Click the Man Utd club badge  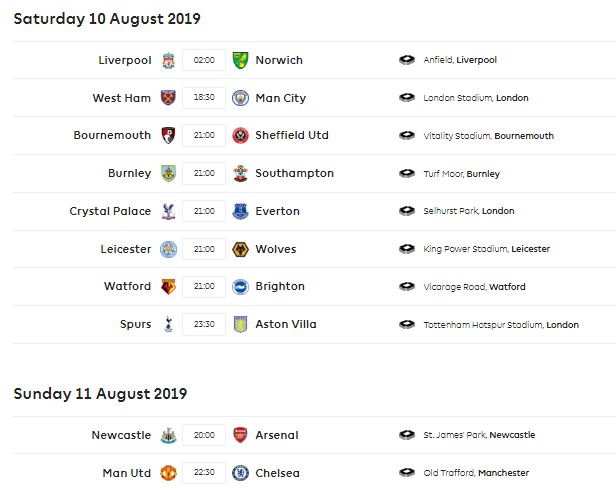tap(169, 473)
